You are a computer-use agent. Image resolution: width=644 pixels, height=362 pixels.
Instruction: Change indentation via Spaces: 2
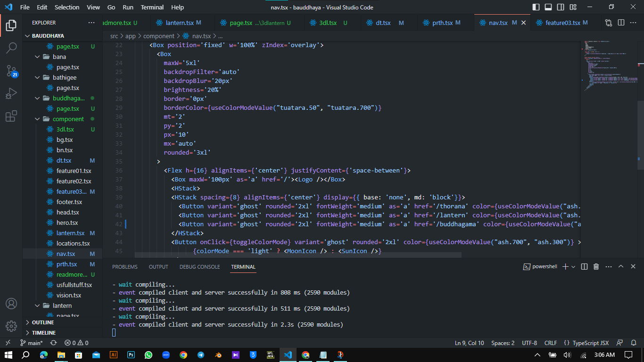[x=503, y=343]
